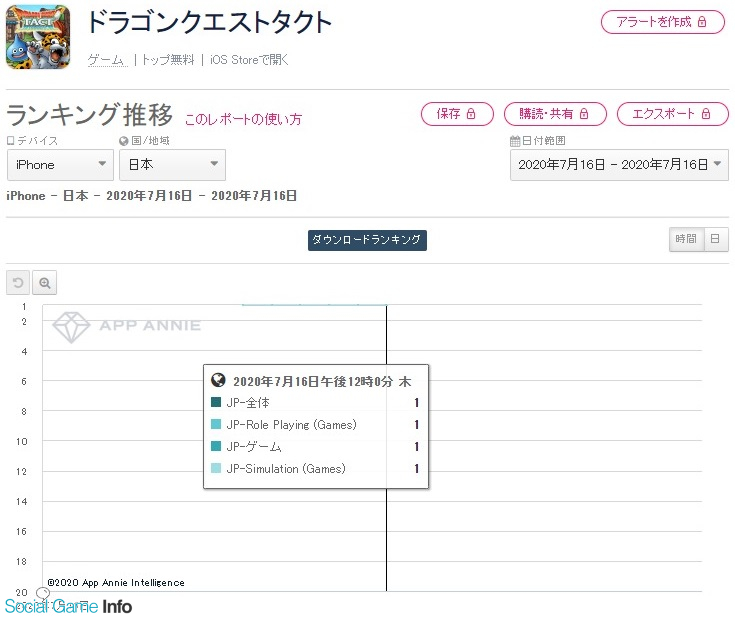Viewport: 735px width, 619px height.
Task: Click the calendar icon beside 日付範囲
Action: 515,141
